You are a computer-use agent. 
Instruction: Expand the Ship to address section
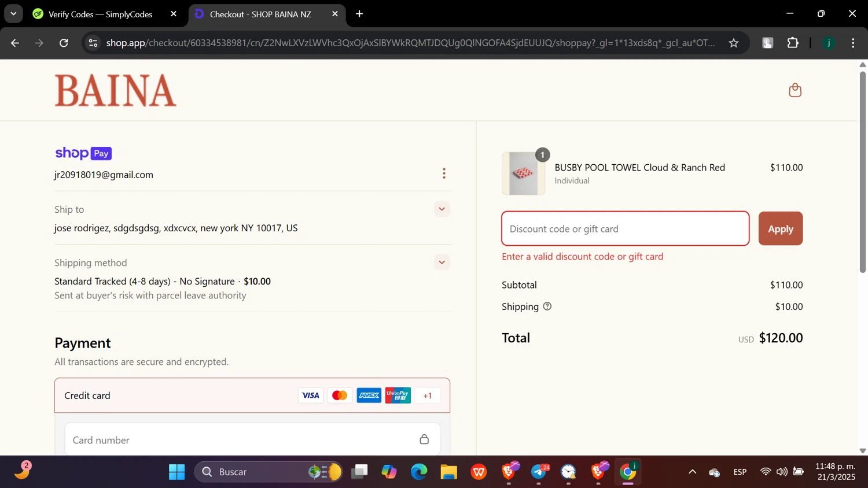(x=442, y=209)
